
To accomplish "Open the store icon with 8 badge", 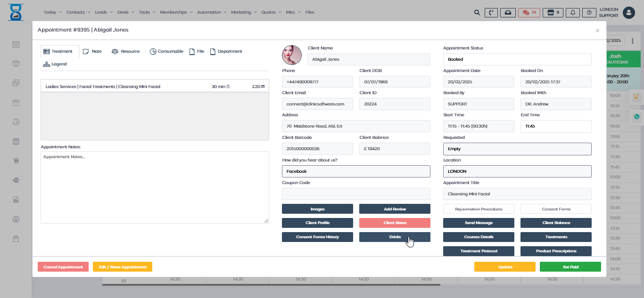I will click(x=553, y=13).
